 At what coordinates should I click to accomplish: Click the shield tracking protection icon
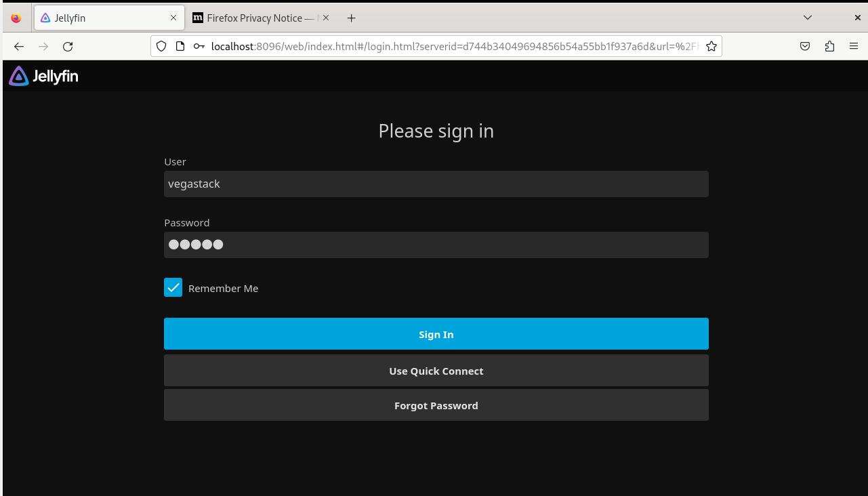[x=161, y=47]
